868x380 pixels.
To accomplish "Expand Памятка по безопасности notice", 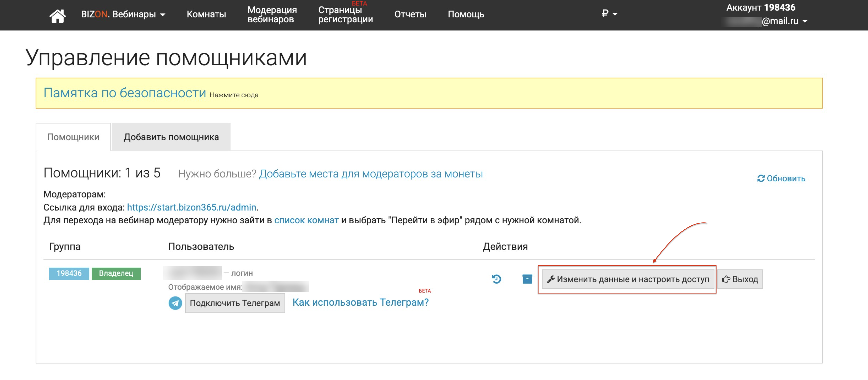I will 125,93.
